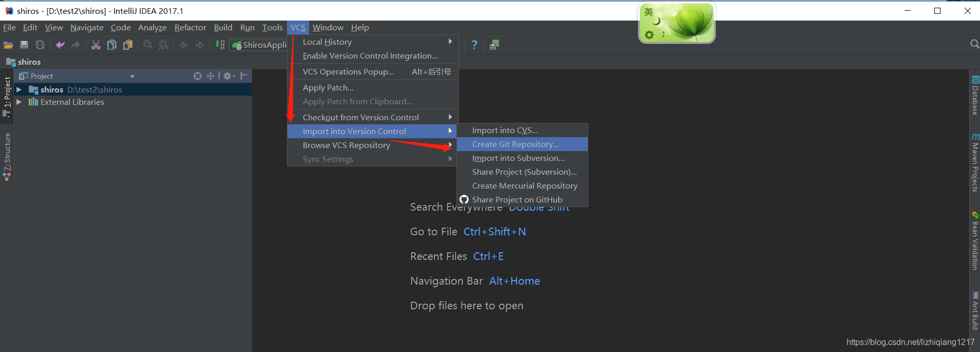This screenshot has width=980, height=352.
Task: Click the navigate Back arrow icon
Action: click(x=184, y=45)
